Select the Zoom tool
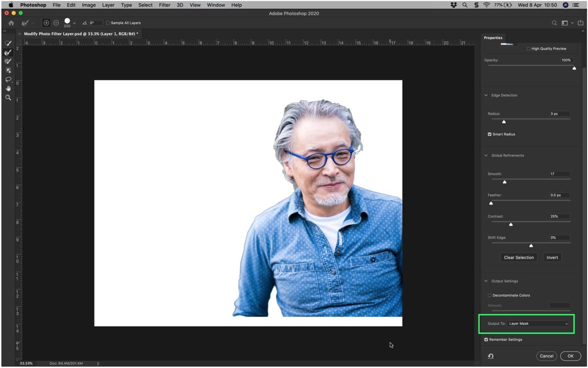This screenshot has height=368, width=588. click(x=8, y=98)
